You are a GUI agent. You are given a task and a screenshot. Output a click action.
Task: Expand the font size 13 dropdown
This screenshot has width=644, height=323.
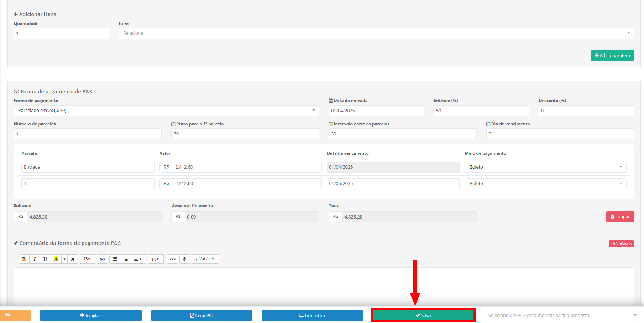pos(87,259)
